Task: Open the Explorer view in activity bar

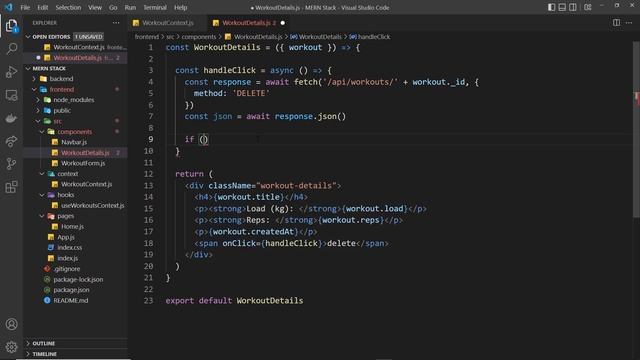Action: point(11,26)
